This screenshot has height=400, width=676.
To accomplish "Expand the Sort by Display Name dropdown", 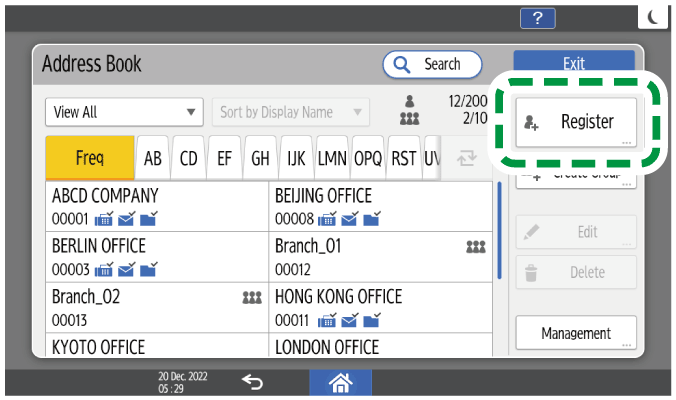I will click(x=290, y=112).
